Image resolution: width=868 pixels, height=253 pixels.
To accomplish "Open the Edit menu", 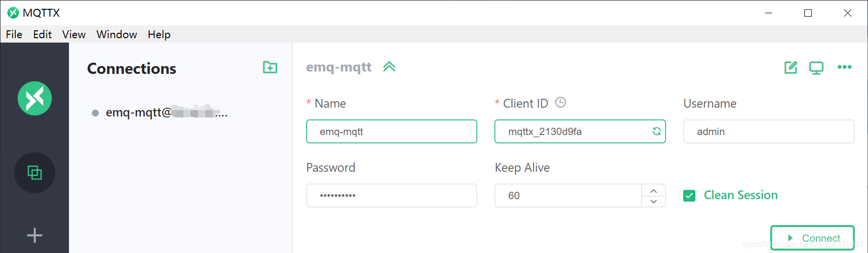I will 43,34.
